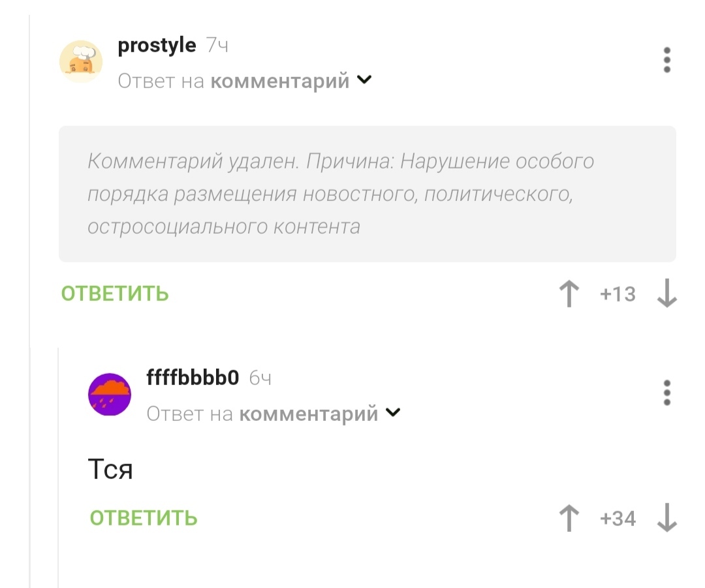The image size is (705, 588).
Task: Click the +34 rating counter
Action: 618,519
